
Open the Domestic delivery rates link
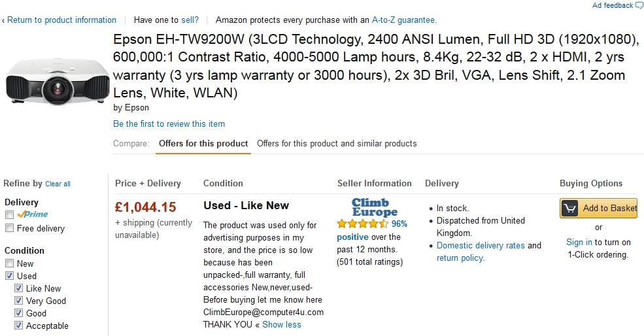(x=481, y=246)
